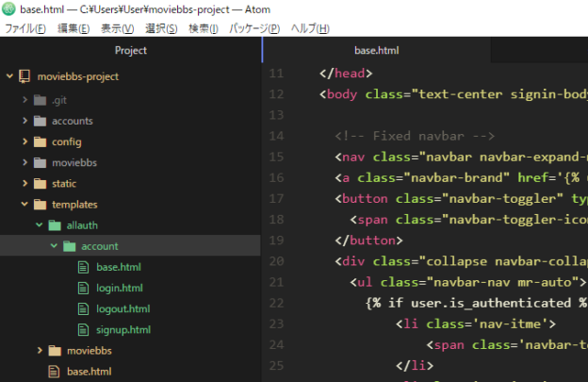588x382 pixels.
Task: Click the file icon beside logout.html
Action: [85, 308]
